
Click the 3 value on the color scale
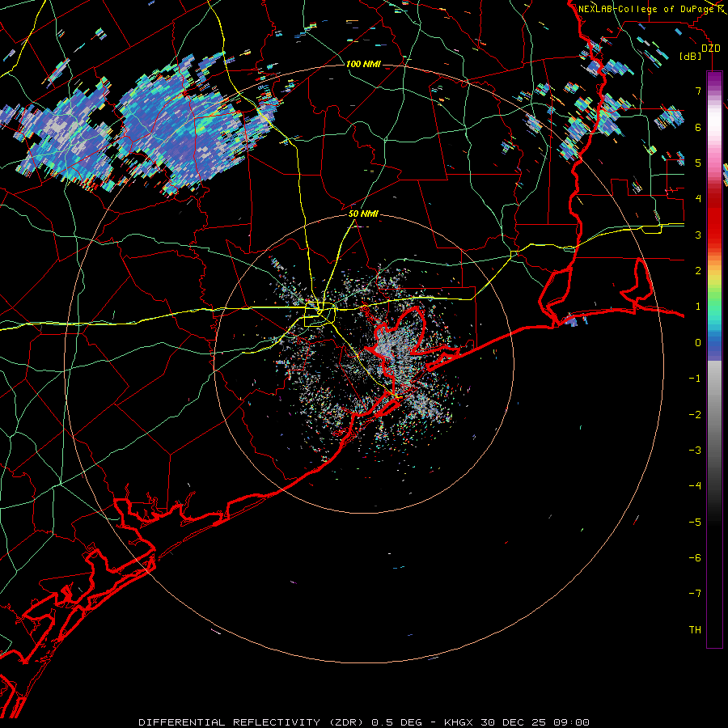coord(698,235)
